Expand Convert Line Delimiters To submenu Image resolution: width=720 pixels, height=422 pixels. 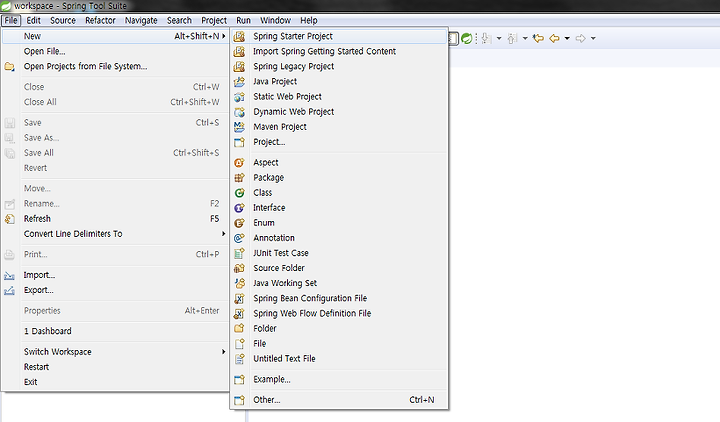click(x=115, y=234)
